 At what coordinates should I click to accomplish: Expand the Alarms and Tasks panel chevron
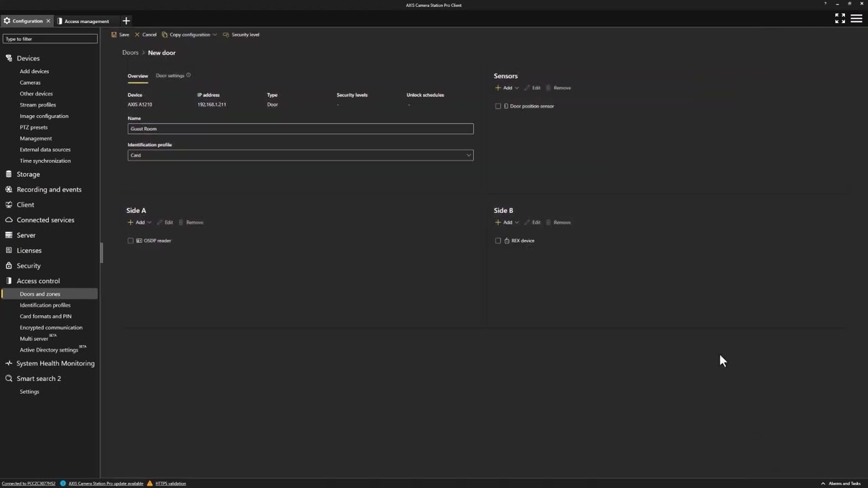point(823,483)
